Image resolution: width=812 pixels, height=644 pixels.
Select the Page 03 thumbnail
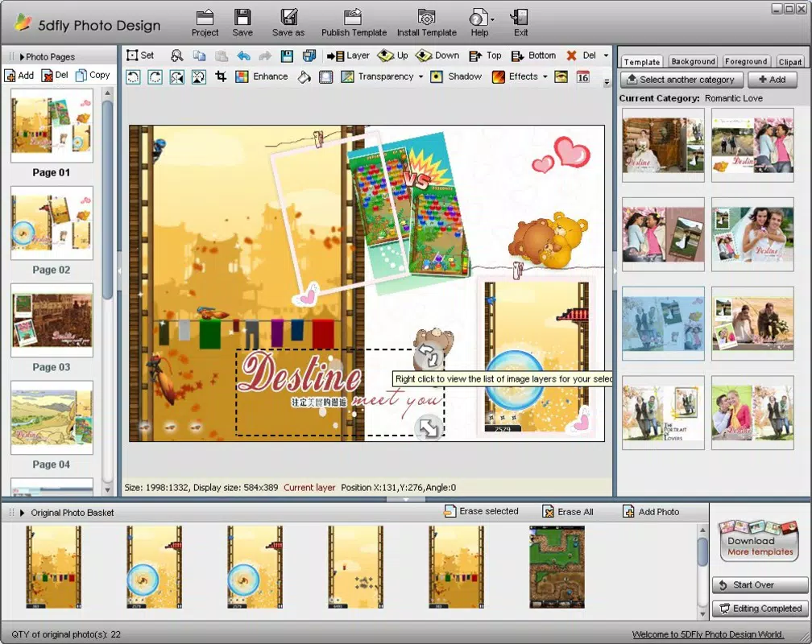pos(52,320)
